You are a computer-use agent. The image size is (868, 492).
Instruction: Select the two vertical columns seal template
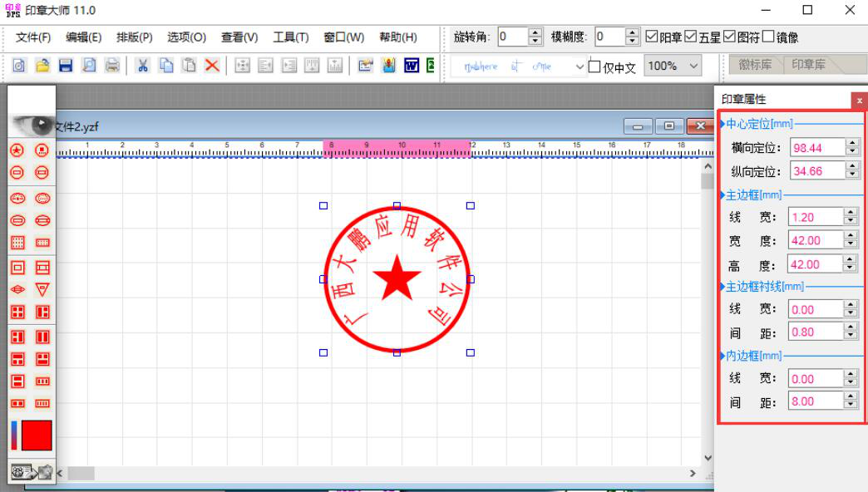point(42,337)
